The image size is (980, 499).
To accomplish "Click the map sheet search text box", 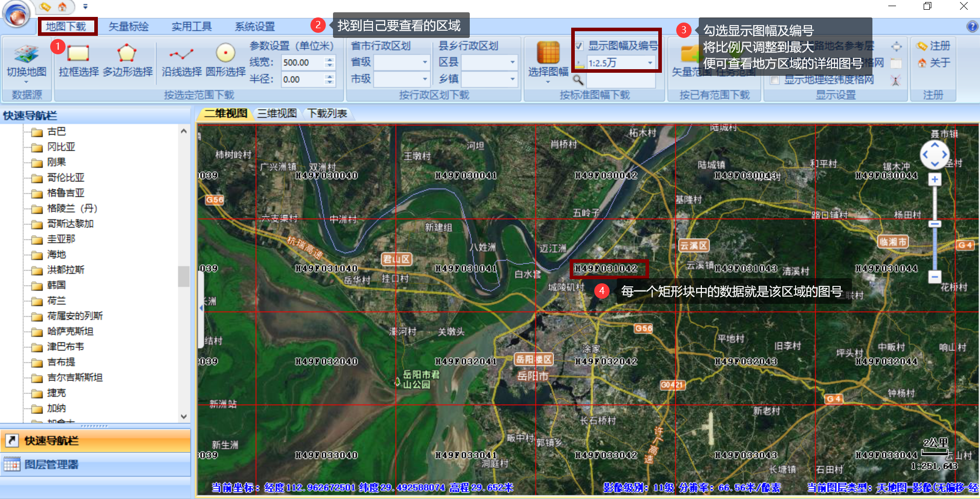I will pyautogui.click(x=620, y=80).
